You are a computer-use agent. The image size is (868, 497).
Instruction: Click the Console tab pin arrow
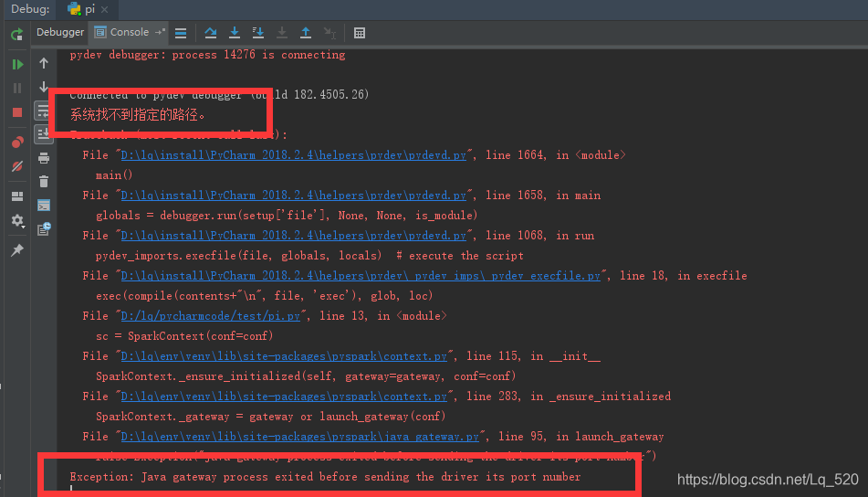tap(160, 32)
